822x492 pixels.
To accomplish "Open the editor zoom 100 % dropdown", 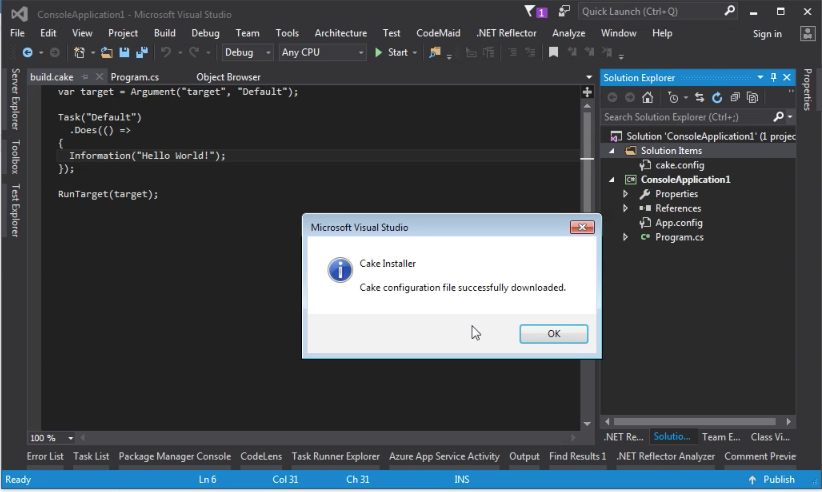I will 70,438.
